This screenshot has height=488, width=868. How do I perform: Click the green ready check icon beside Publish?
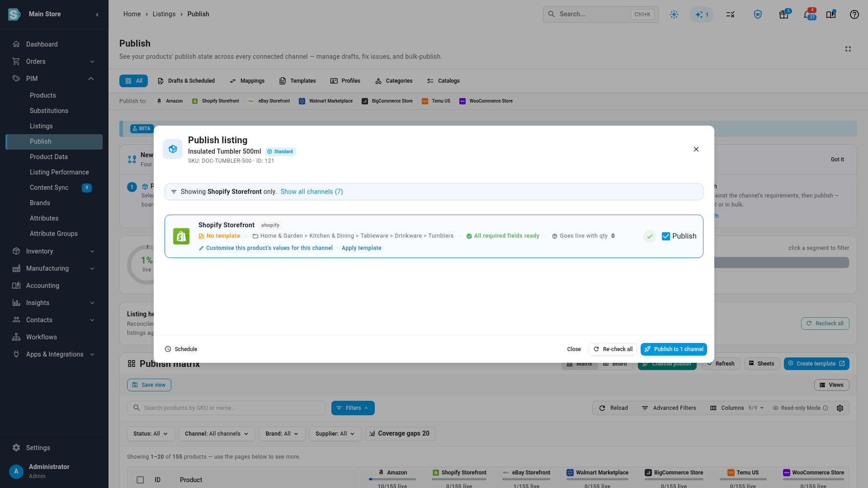[650, 236]
